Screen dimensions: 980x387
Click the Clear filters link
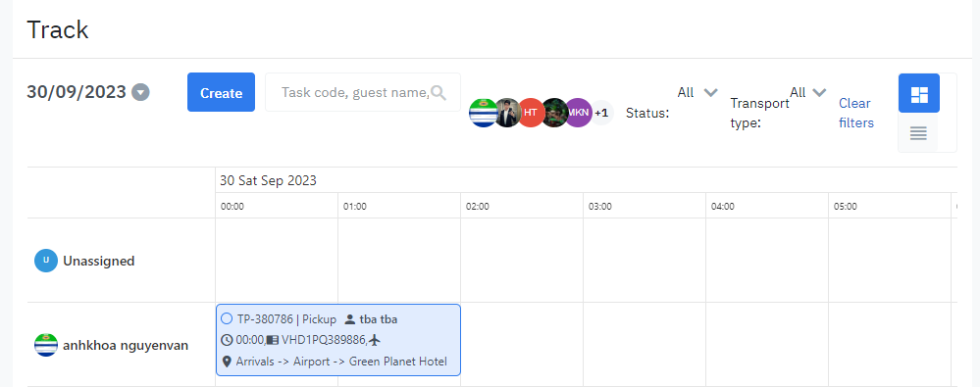tap(855, 113)
